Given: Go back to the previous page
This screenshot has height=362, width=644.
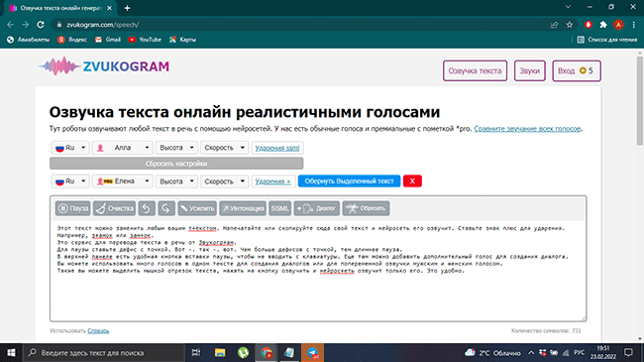Looking at the screenshot, I should pos(10,25).
